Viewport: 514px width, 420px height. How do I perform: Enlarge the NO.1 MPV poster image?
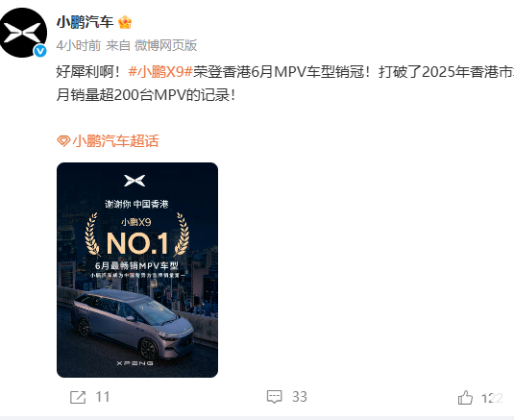coord(137,270)
